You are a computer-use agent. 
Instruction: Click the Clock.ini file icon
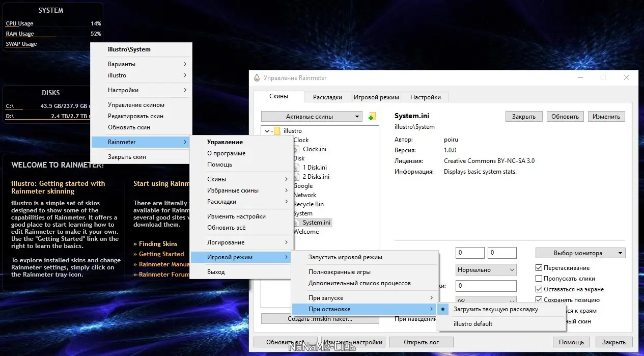tap(297, 149)
